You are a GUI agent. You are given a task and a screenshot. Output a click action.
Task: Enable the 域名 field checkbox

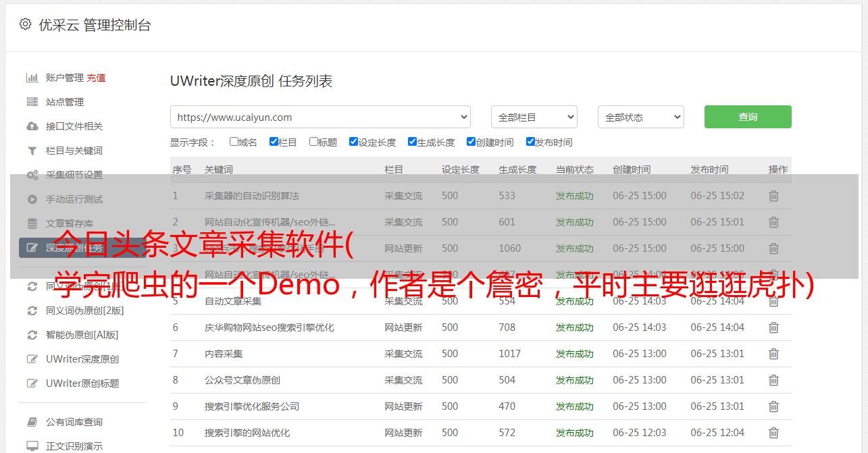(x=234, y=142)
